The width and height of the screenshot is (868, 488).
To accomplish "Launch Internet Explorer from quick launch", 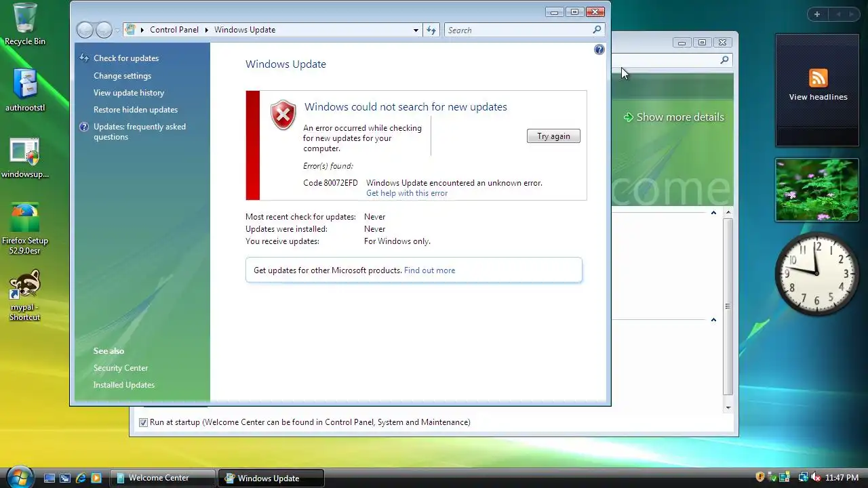I will click(x=81, y=478).
